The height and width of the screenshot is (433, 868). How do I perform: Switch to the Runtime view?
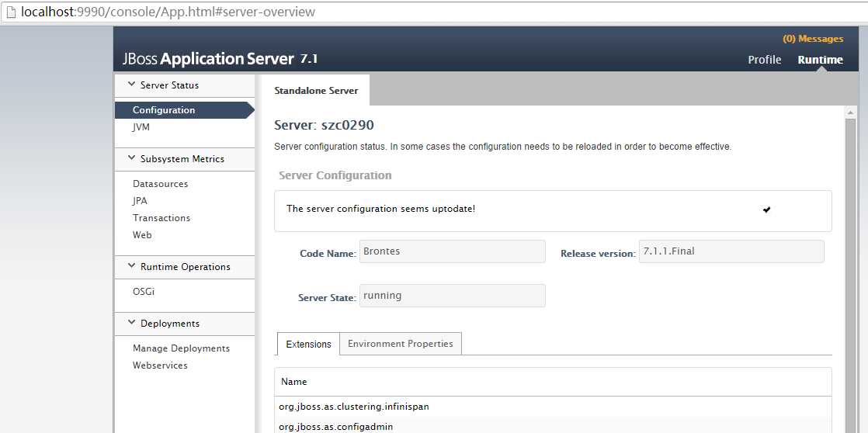coord(821,60)
